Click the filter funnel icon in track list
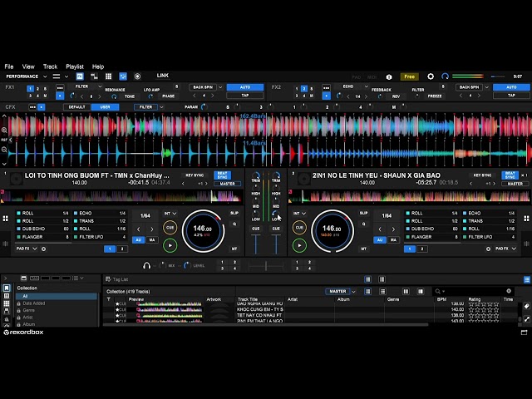 pos(109,299)
